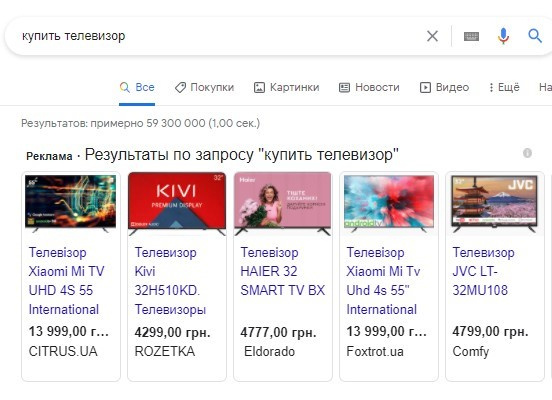
Task: Click the price 4299,00 грн.
Action: point(172,332)
